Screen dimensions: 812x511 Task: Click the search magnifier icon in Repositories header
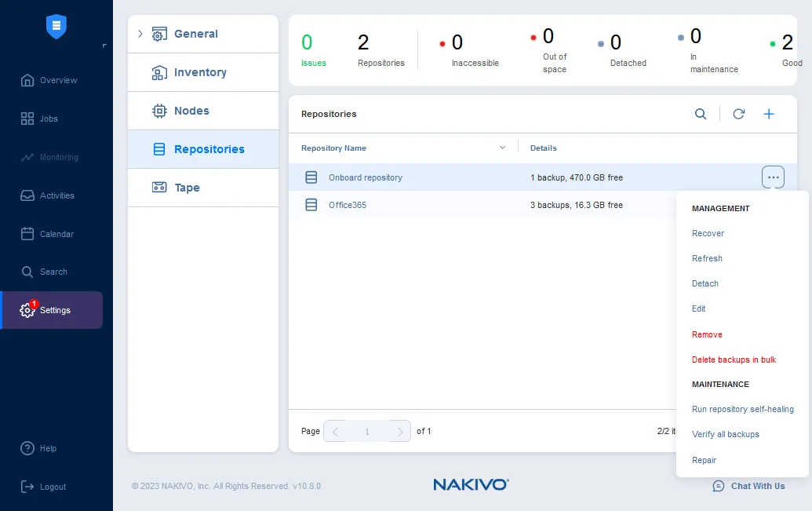[x=701, y=114]
